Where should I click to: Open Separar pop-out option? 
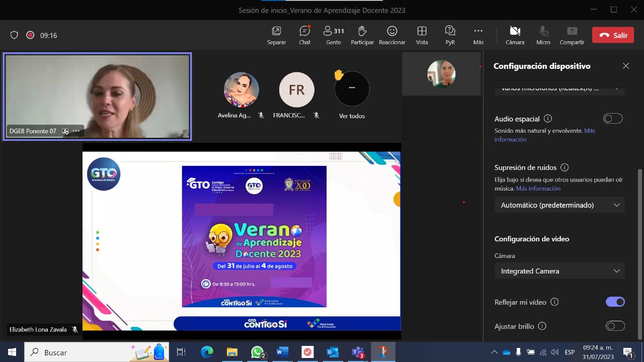(x=276, y=34)
